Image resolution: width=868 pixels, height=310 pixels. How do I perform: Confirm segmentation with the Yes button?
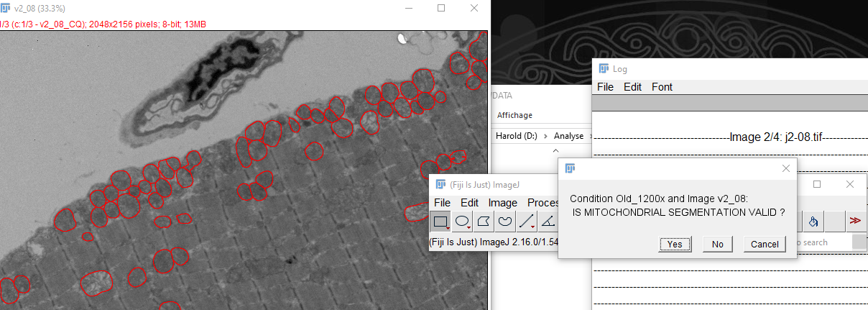tap(675, 244)
